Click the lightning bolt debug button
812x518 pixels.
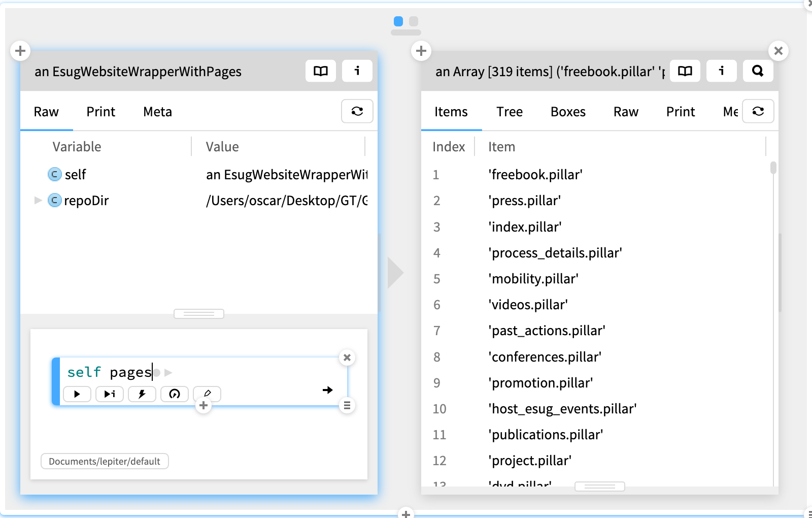pos(142,394)
